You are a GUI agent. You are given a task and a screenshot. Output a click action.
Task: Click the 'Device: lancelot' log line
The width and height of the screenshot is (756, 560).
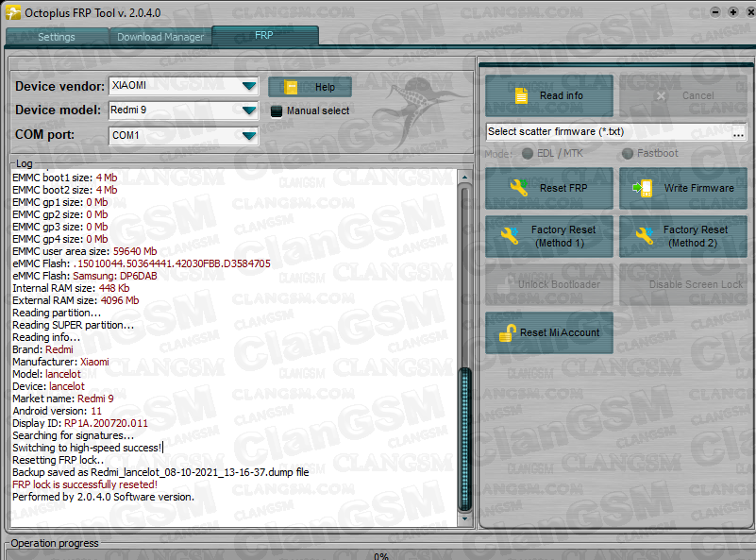pyautogui.click(x=48, y=386)
